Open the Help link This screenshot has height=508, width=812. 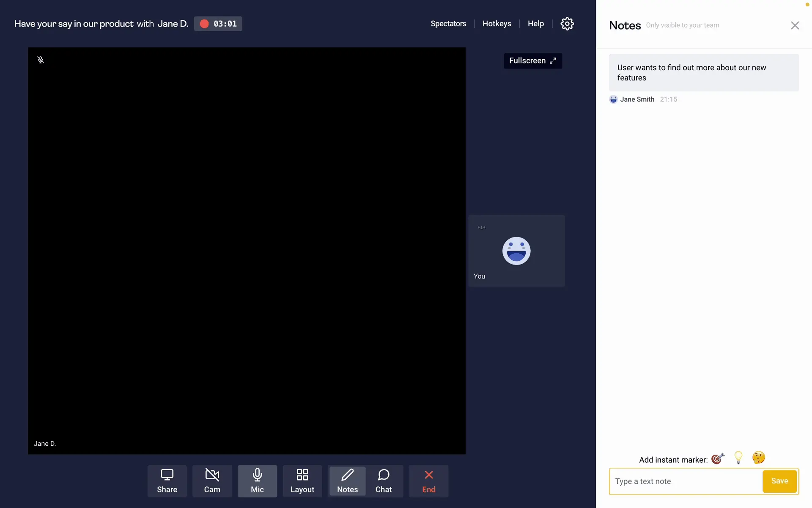point(535,24)
